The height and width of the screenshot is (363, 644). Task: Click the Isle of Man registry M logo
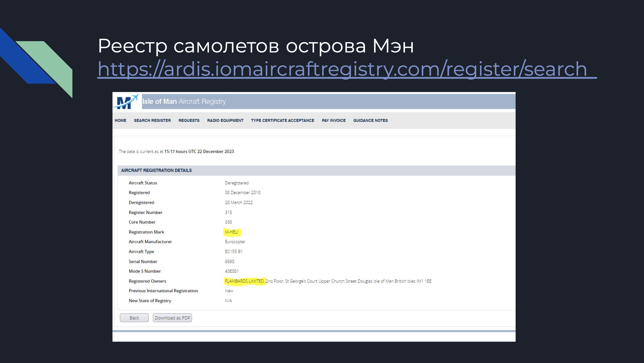point(126,102)
